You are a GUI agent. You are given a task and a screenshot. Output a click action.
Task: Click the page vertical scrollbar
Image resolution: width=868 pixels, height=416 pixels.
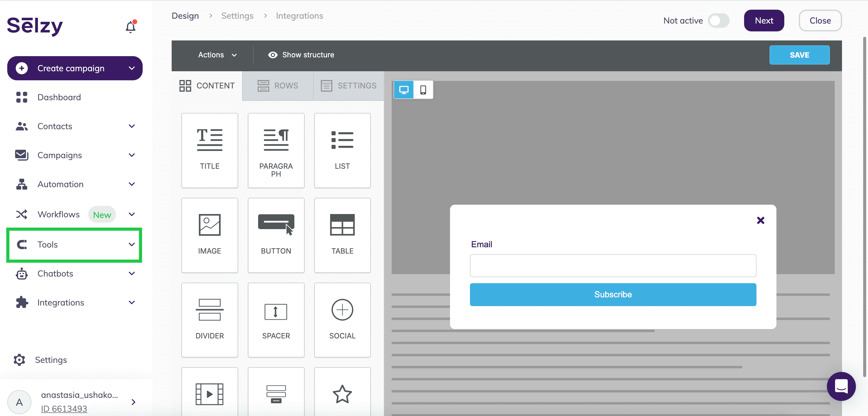(x=865, y=207)
